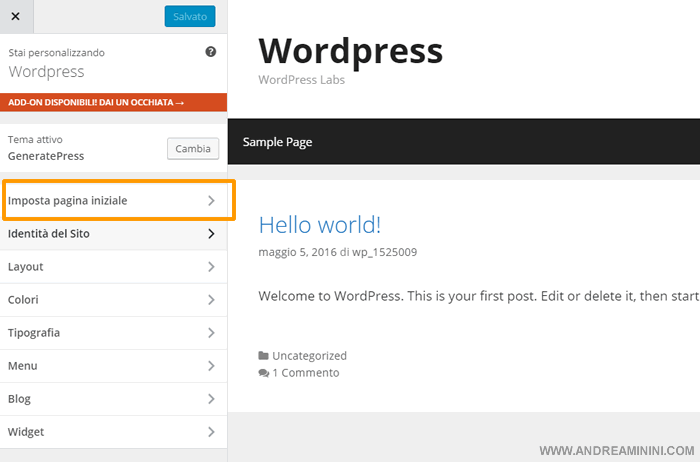
Task: Click the Cambia theme button
Action: tap(193, 149)
